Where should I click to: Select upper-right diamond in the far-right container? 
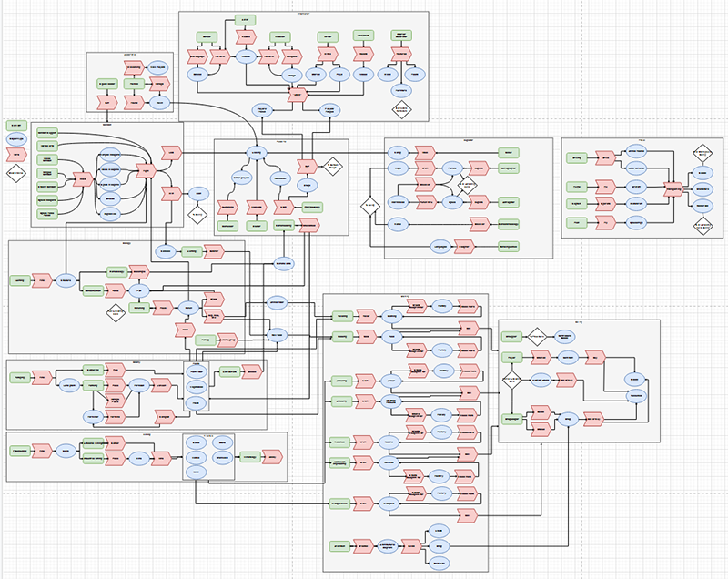click(x=702, y=152)
